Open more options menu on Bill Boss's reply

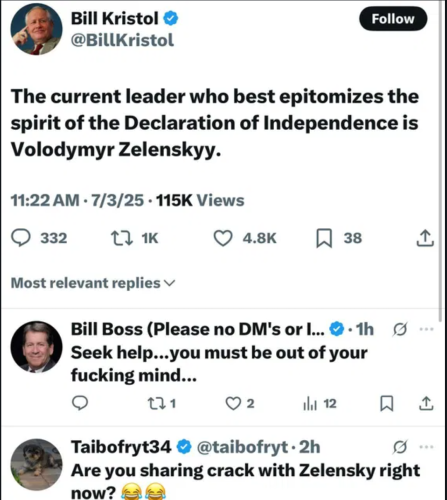click(x=427, y=329)
